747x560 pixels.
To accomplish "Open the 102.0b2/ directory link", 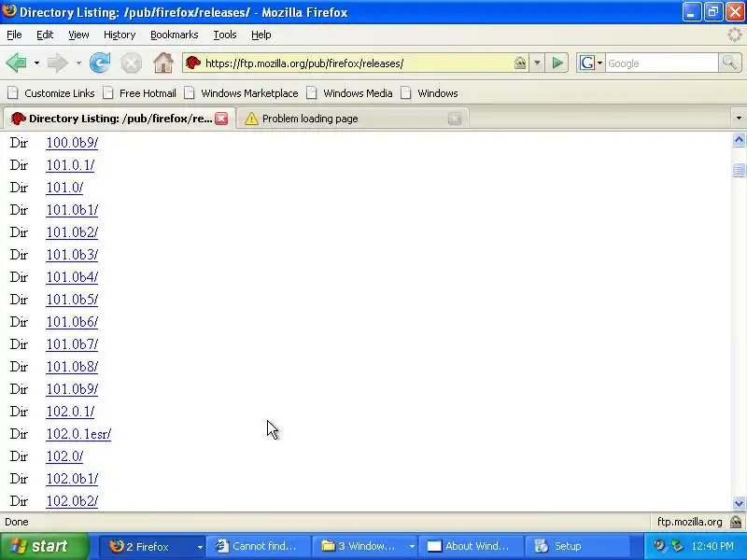I will click(x=72, y=500).
